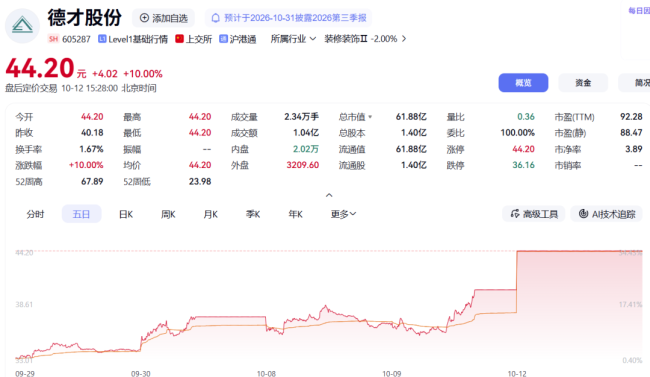Click the 成交额 value 1.04亿
Viewport: 650px width, 377px height.
tap(306, 133)
